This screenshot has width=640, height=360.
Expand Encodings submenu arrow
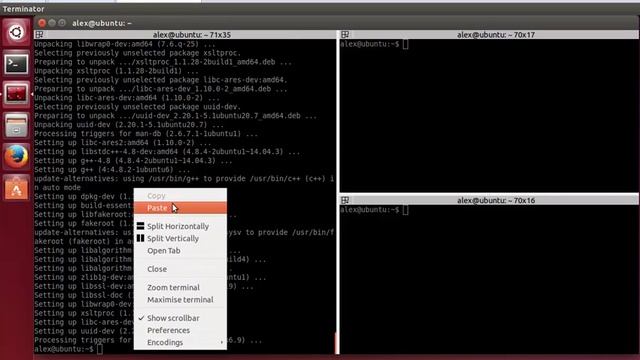(222, 342)
